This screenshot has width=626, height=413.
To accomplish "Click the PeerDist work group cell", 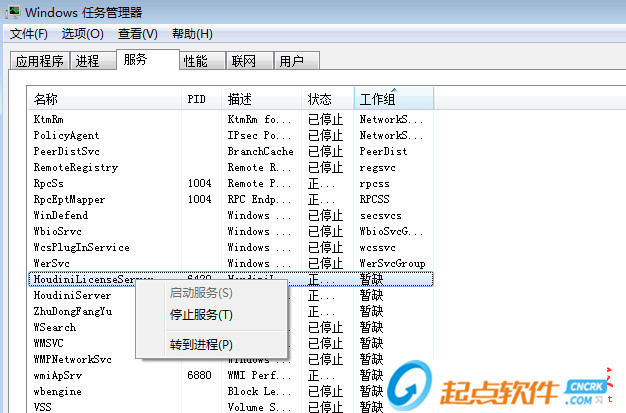I will coord(383,151).
